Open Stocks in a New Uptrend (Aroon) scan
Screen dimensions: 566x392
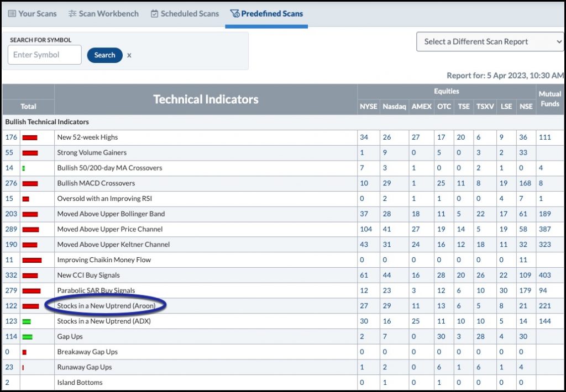(x=106, y=306)
